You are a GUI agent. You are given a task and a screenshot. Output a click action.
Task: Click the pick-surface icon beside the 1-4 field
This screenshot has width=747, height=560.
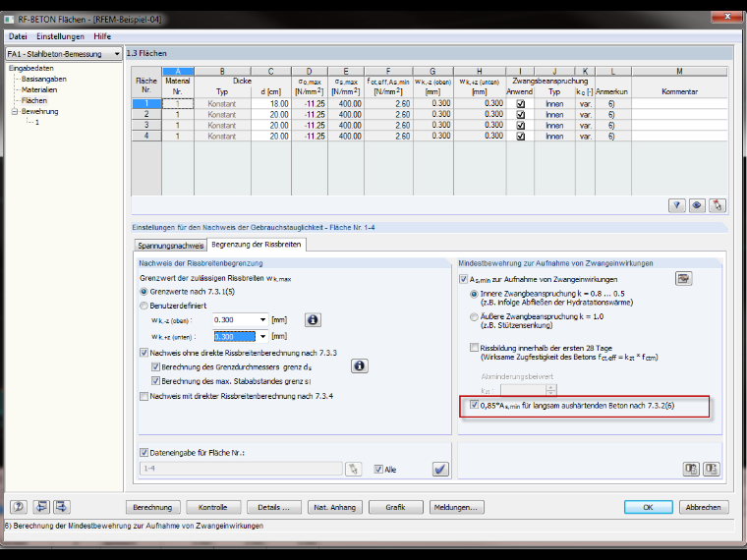point(354,469)
